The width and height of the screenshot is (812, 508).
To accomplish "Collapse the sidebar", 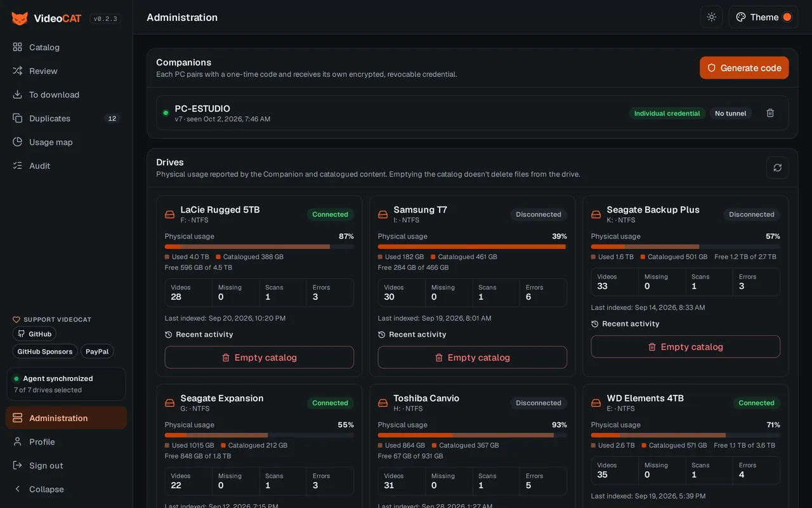I will (66, 489).
